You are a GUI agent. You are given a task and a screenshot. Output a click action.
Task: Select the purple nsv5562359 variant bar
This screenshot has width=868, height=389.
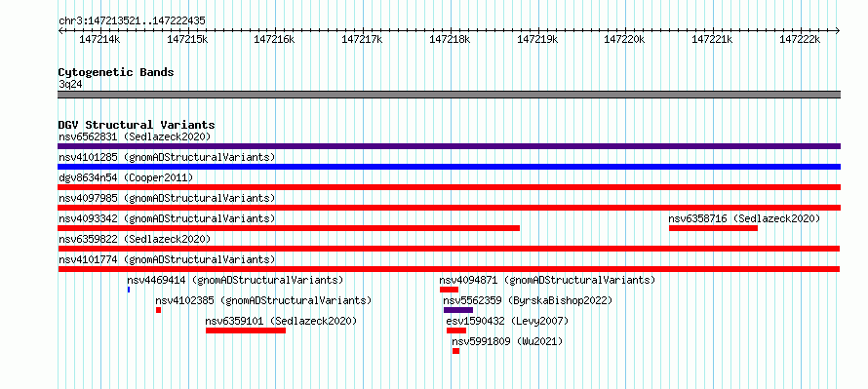pos(458,310)
